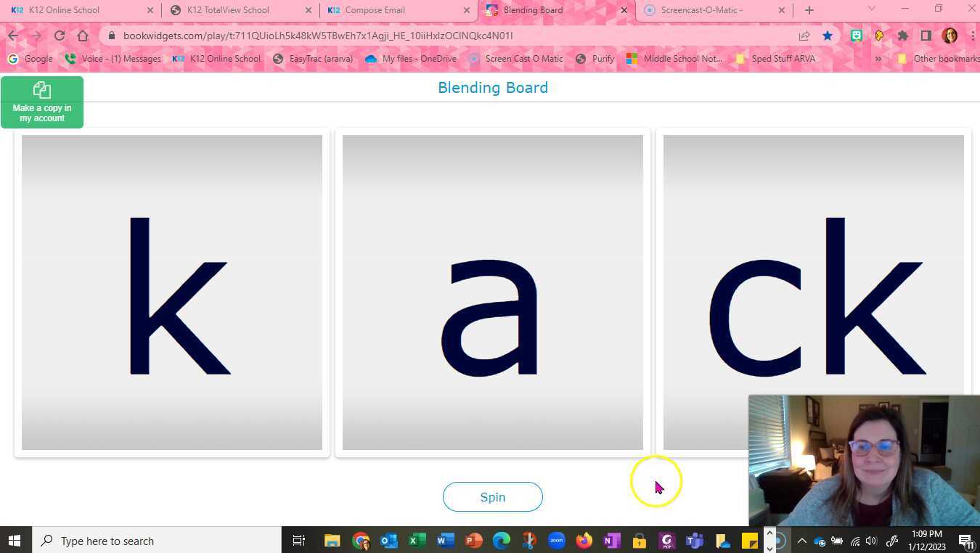Expand the hidden bookmarks overflow chevron

pos(878,59)
